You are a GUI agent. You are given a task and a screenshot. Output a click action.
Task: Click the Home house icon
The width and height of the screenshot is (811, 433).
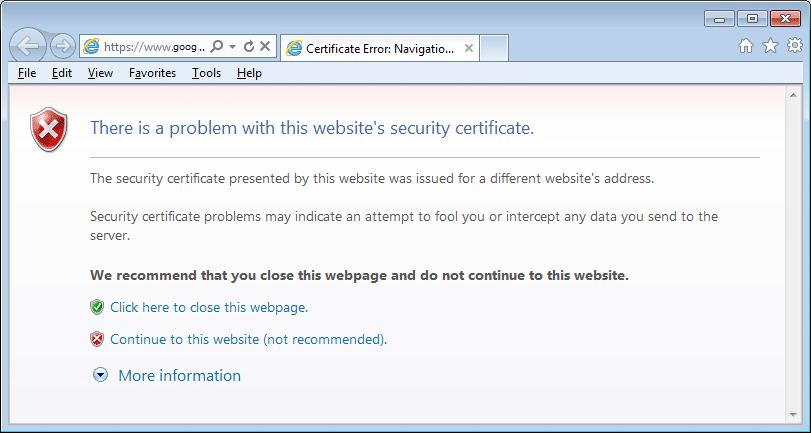coord(746,46)
